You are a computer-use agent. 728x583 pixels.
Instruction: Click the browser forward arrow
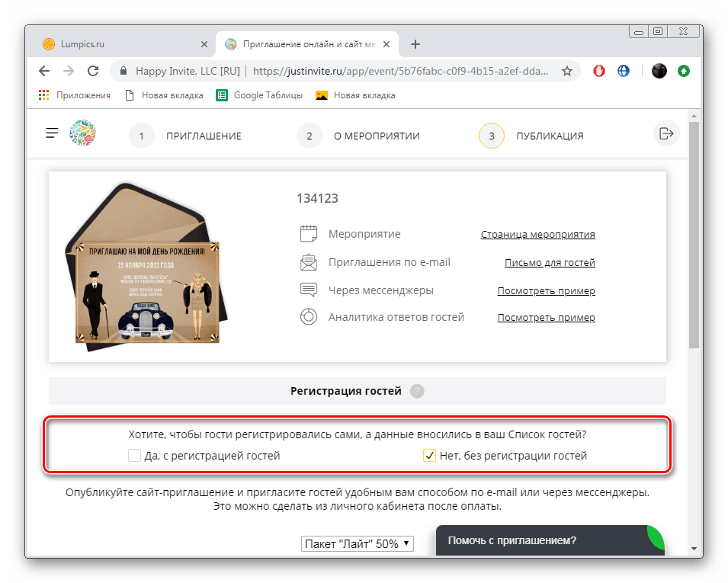[x=69, y=71]
